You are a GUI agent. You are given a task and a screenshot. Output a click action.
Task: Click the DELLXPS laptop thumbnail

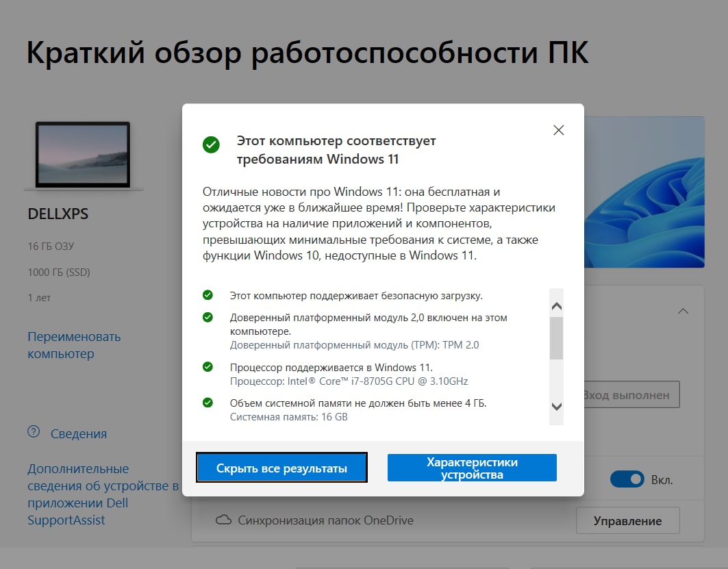[83, 156]
